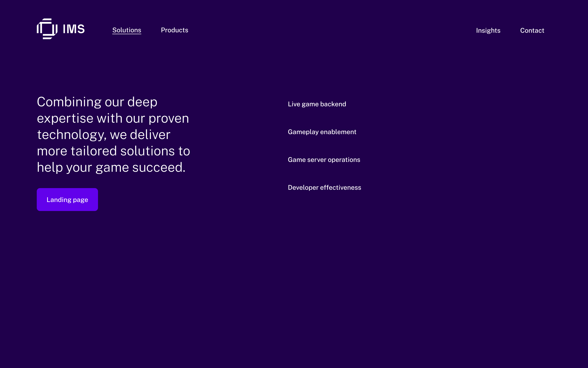Visit the Game server operations link
Viewport: 588px width, 368px height.
tap(324, 160)
